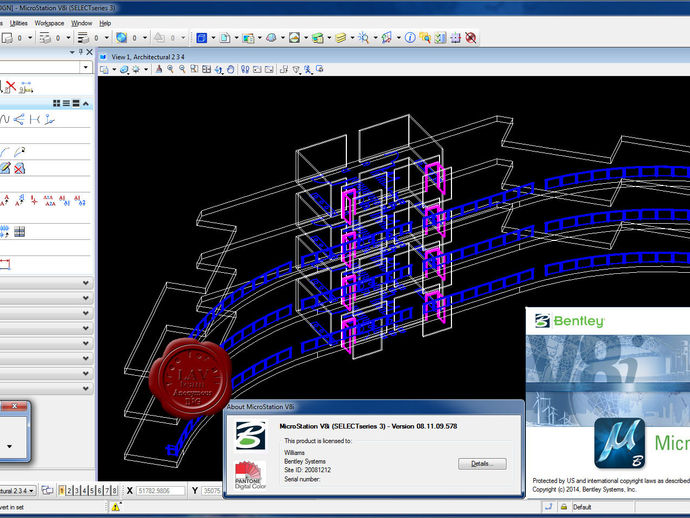Click the info circle icon in main toolbar
Viewport: 690px width, 518px height.
[x=410, y=38]
